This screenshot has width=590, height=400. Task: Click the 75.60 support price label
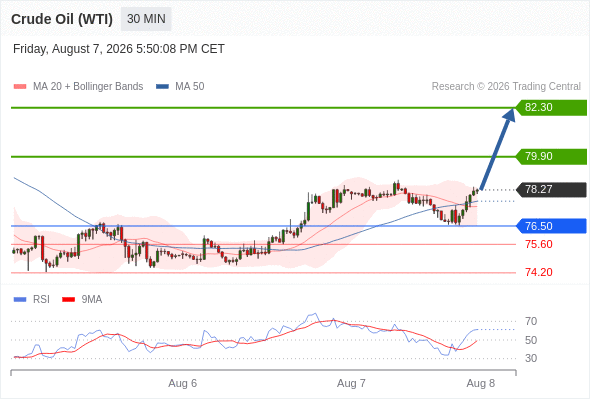(x=539, y=244)
